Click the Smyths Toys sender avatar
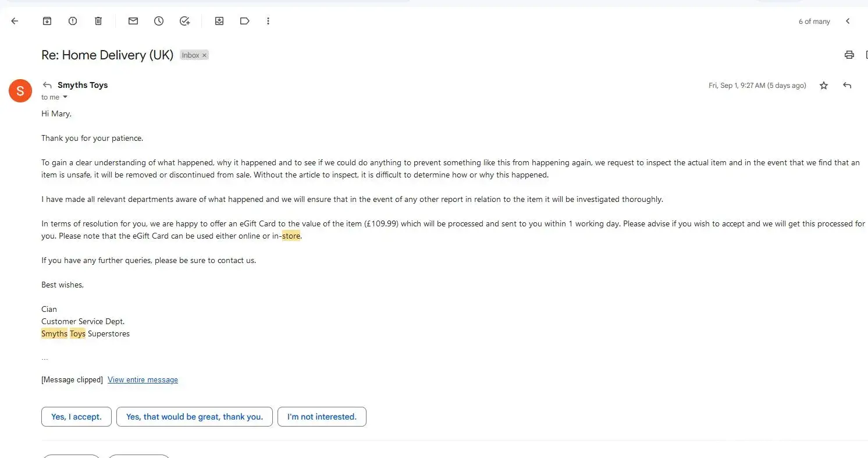 20,91
